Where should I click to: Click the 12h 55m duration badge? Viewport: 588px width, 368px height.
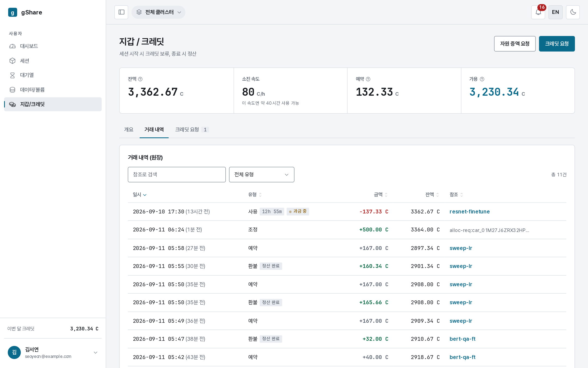(x=272, y=212)
